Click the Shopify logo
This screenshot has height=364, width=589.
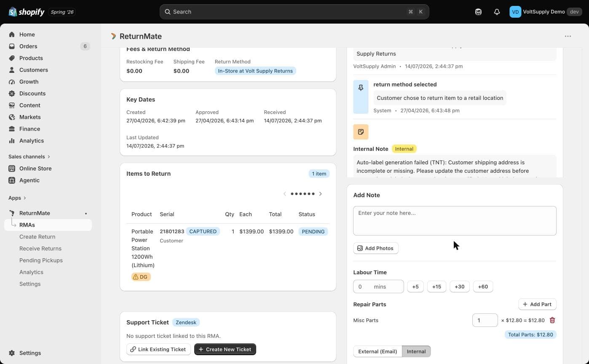pos(26,12)
